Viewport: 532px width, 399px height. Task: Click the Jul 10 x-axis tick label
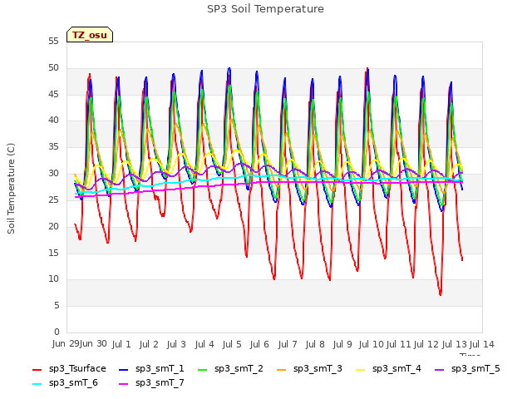pos(372,344)
